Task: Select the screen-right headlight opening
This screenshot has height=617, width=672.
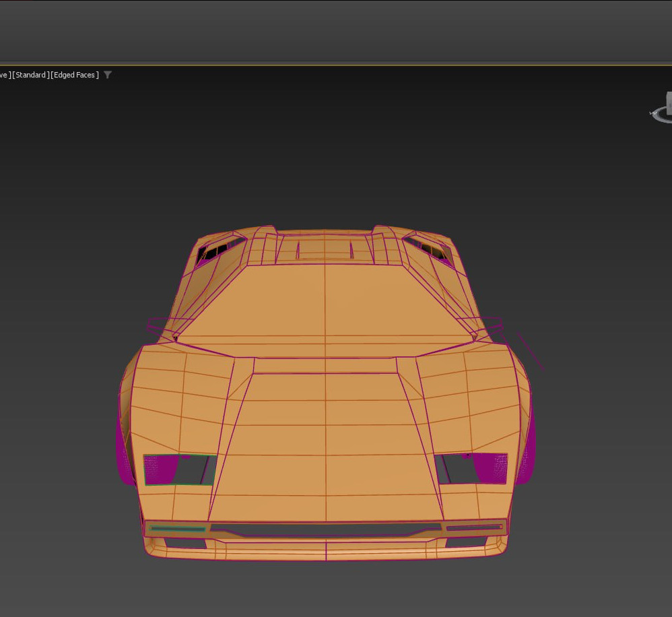Action: coord(471,468)
